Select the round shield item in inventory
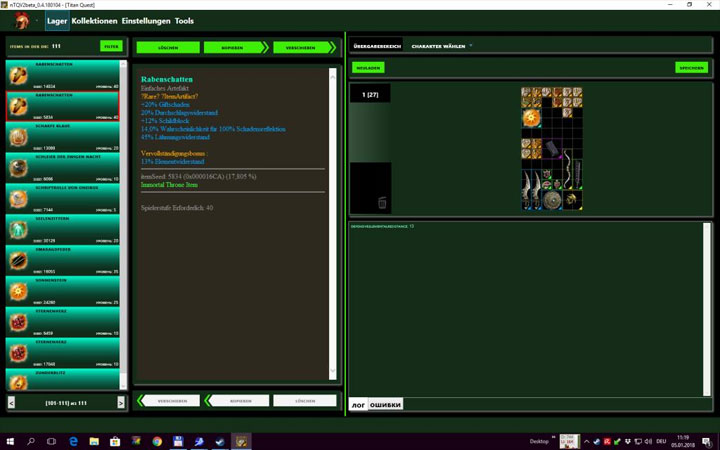 tap(550, 201)
